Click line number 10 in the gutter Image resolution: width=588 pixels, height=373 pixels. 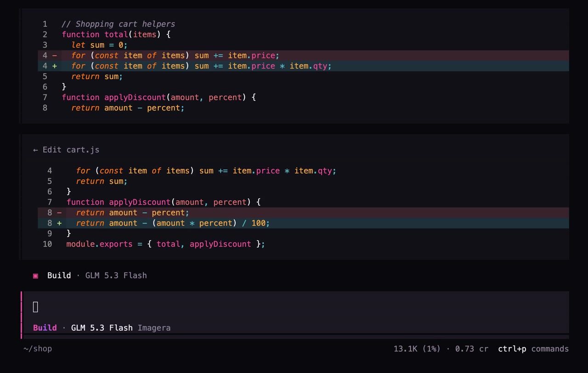click(47, 244)
